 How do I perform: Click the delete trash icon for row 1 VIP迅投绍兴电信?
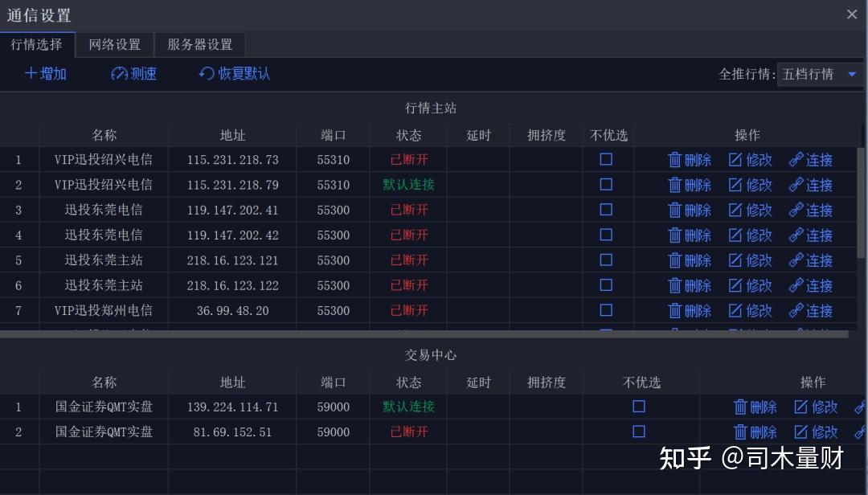point(675,159)
